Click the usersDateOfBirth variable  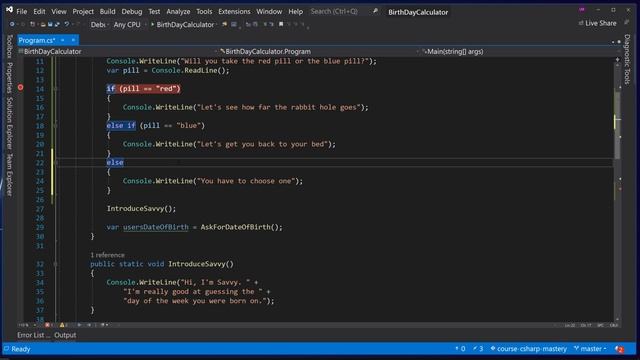(156, 227)
